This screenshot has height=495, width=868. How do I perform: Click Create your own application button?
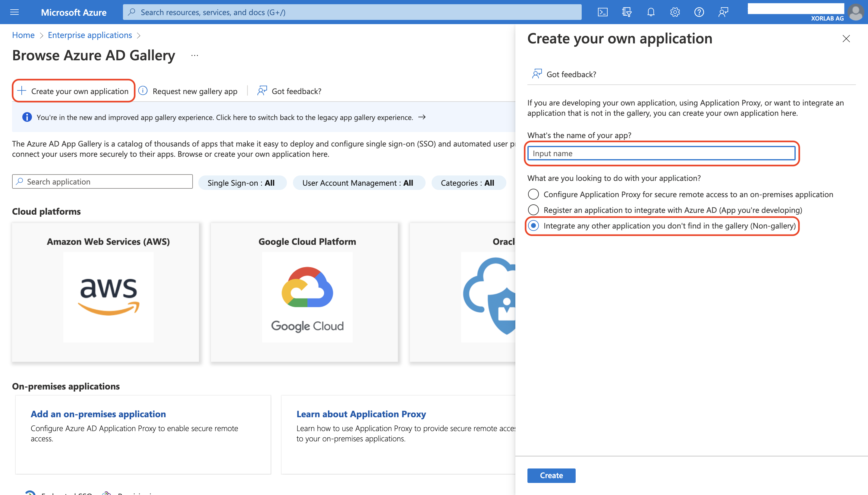click(x=74, y=91)
